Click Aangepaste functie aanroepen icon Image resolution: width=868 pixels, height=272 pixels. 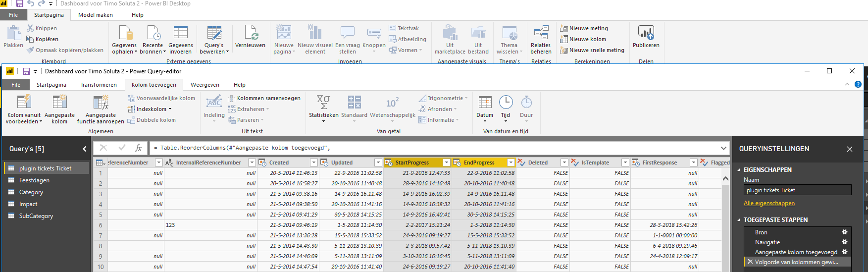click(101, 102)
